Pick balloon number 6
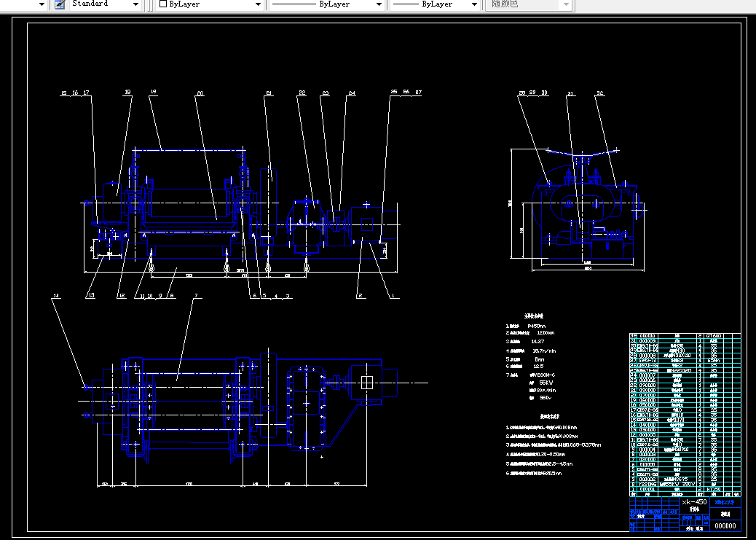The width and height of the screenshot is (756, 540). point(254,296)
